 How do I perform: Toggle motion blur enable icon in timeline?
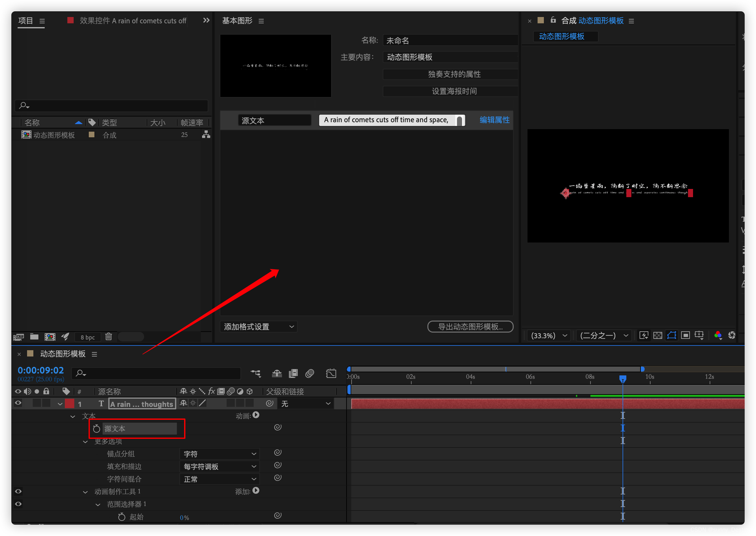(x=310, y=373)
